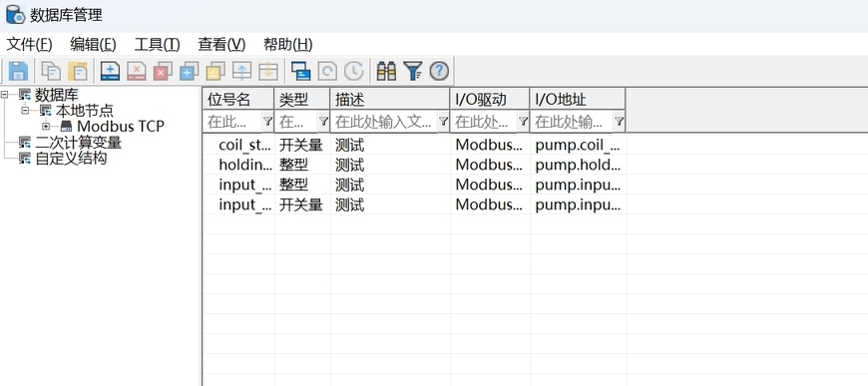Click the batch add blue plus icon

coord(189,71)
